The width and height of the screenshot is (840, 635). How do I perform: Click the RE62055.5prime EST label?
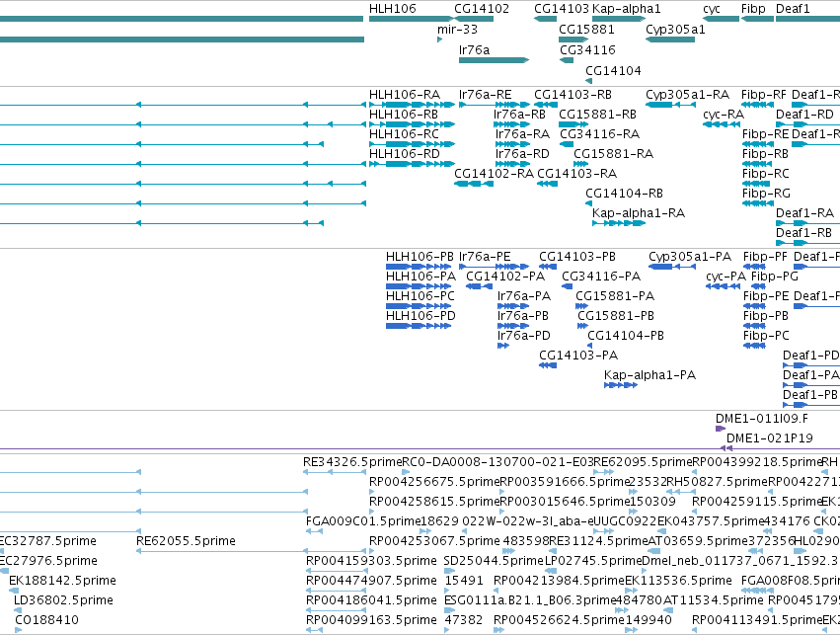click(x=186, y=541)
